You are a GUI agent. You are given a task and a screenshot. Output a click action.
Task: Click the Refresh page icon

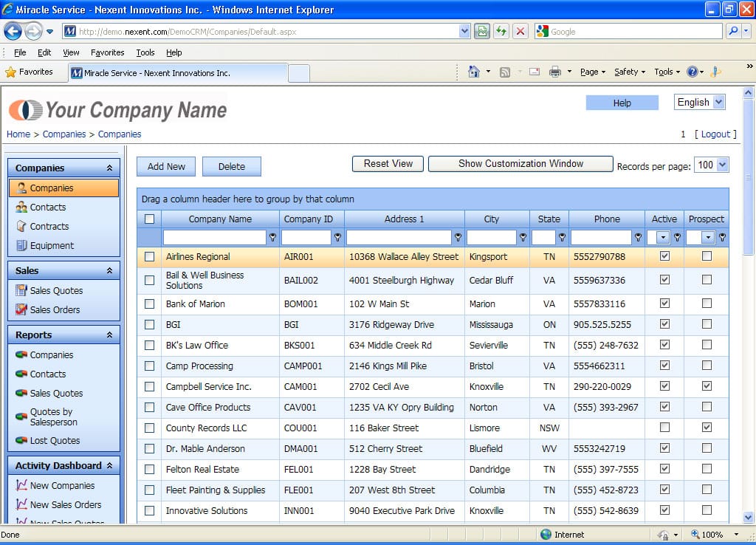point(501,31)
